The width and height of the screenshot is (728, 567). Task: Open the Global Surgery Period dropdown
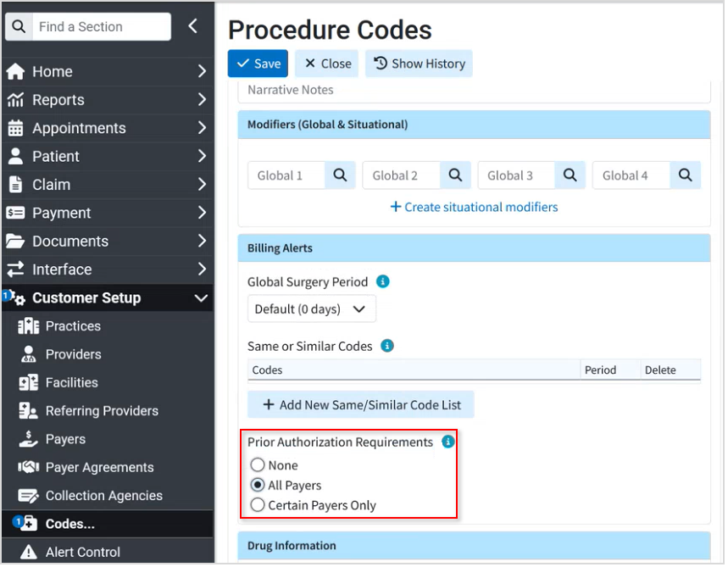point(313,309)
